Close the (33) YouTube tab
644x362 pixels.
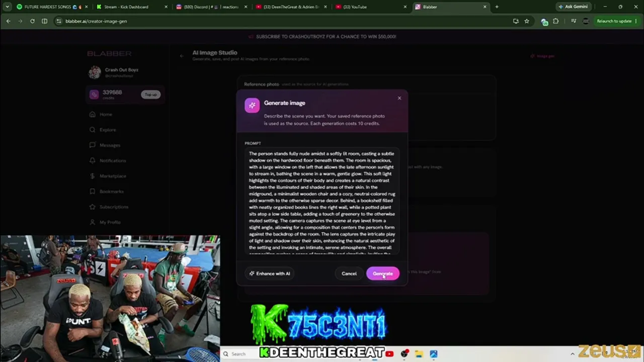click(406, 7)
